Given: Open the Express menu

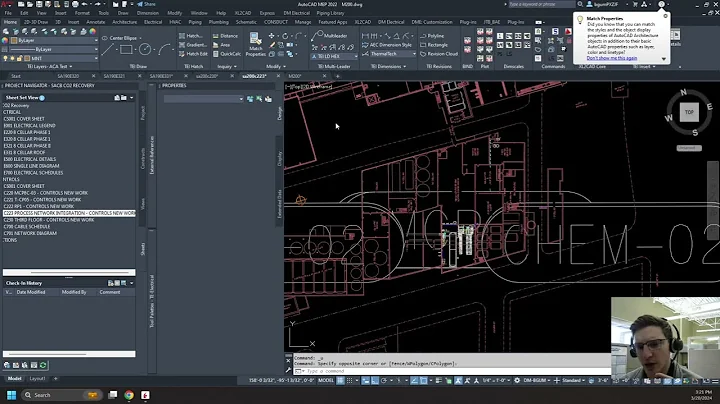Looking at the screenshot, I should point(267,13).
